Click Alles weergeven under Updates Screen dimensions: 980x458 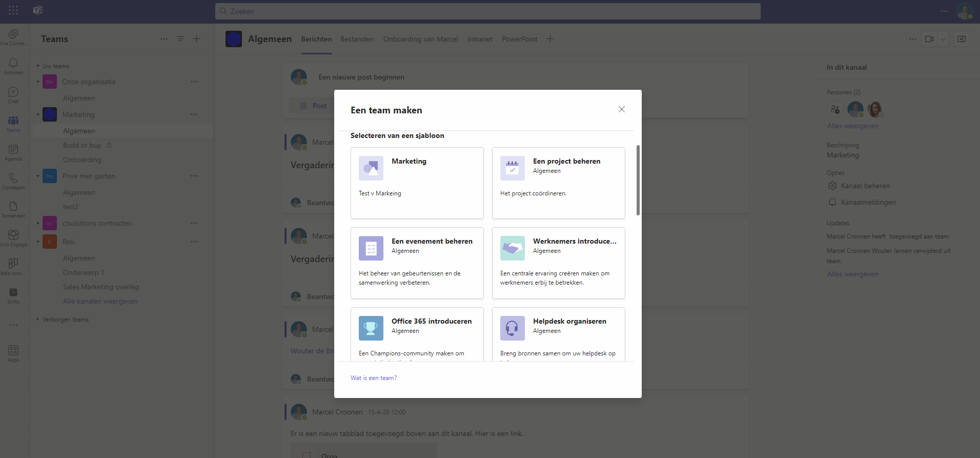tap(852, 274)
